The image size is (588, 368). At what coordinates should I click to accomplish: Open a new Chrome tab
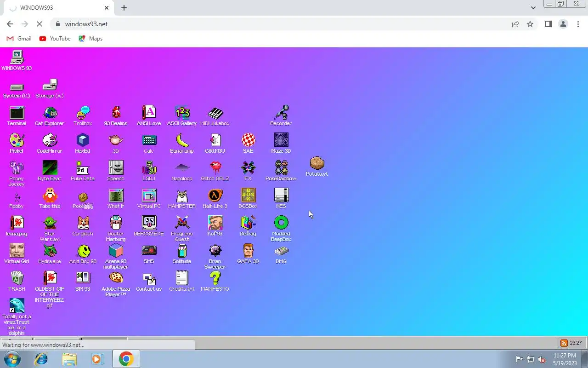click(x=124, y=8)
